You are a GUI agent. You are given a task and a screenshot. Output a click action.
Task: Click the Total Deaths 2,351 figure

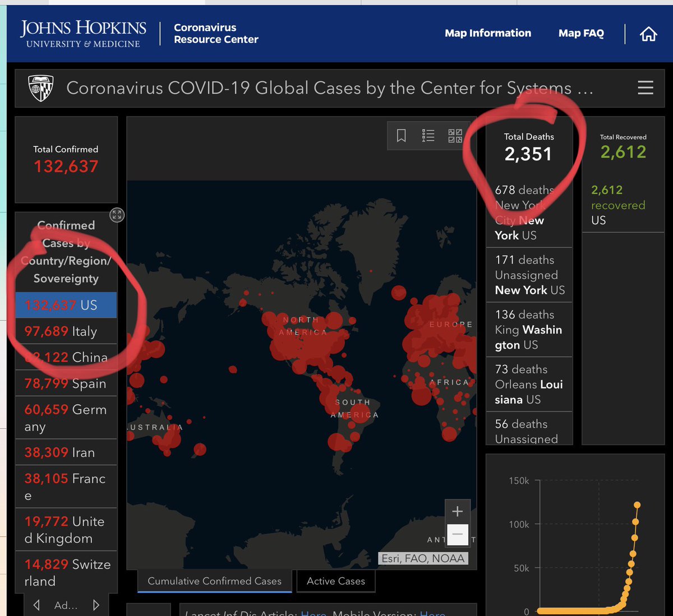tap(528, 154)
